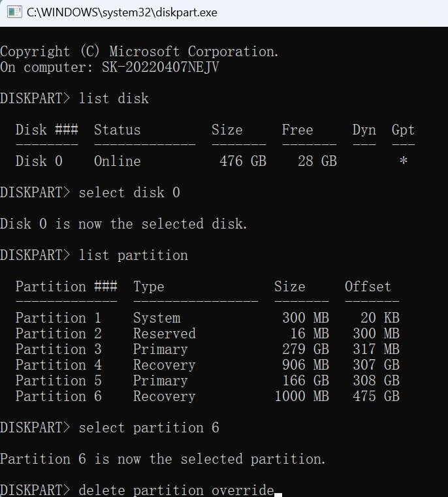Click the "delete partition override" command
Viewport: 448px width, 497px height.
click(176, 490)
